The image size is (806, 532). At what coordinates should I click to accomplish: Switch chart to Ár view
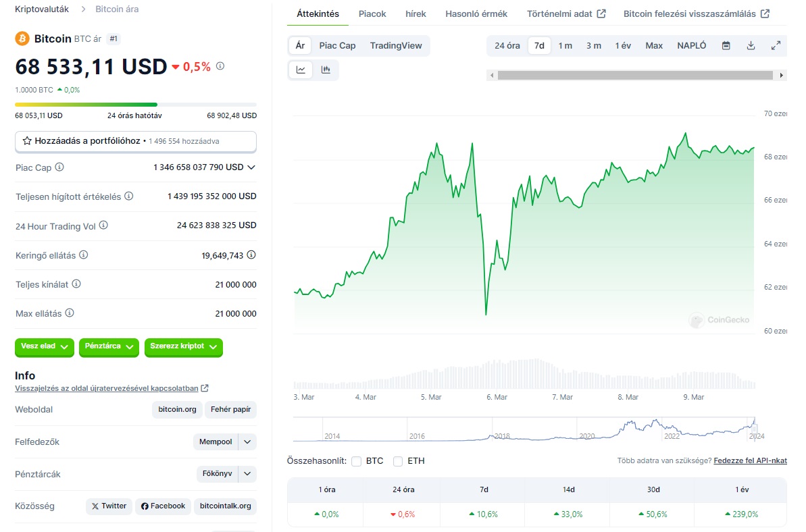click(300, 46)
